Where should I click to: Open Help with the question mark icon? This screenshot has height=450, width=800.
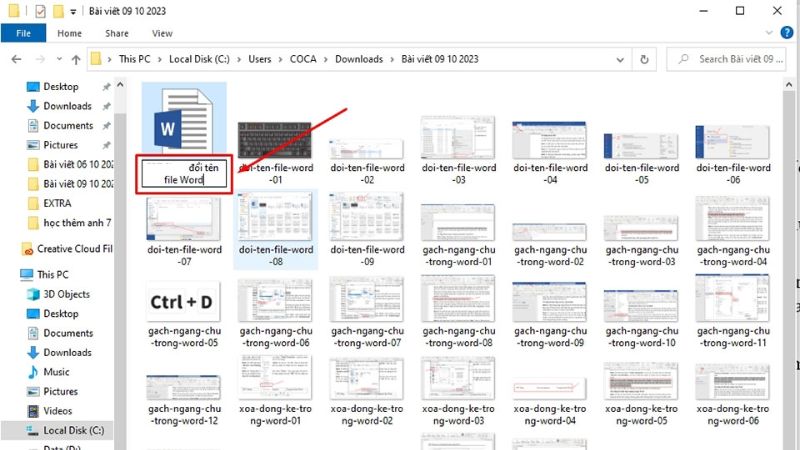788,33
